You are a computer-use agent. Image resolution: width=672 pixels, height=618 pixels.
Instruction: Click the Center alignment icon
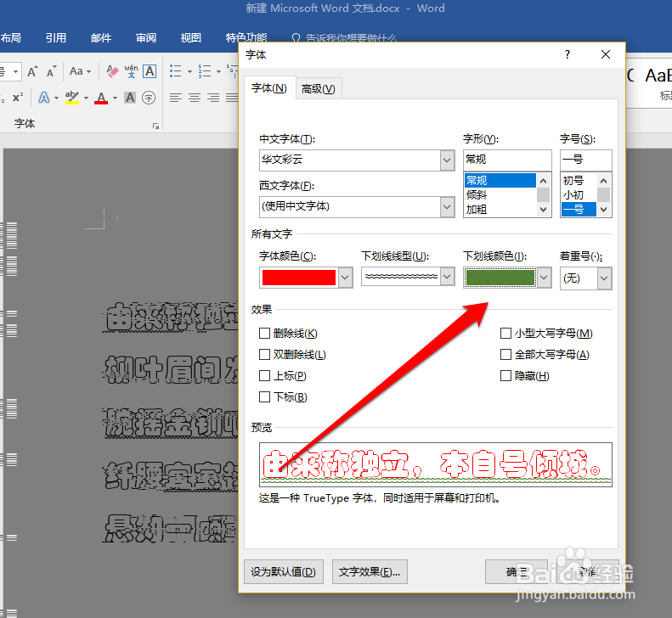coord(195,98)
